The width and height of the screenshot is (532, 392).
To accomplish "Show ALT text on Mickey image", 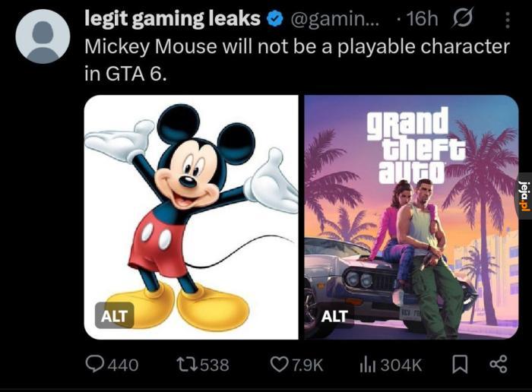I will pyautogui.click(x=114, y=316).
